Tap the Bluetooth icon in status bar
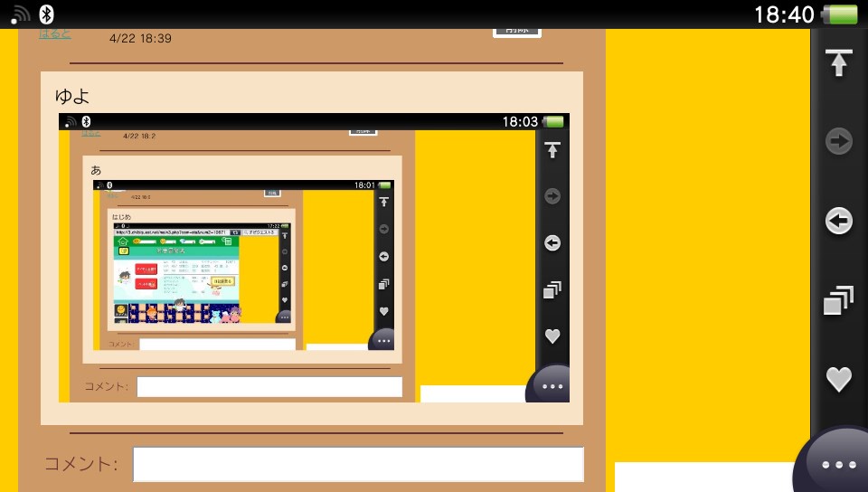868x492 pixels. pos(46,14)
